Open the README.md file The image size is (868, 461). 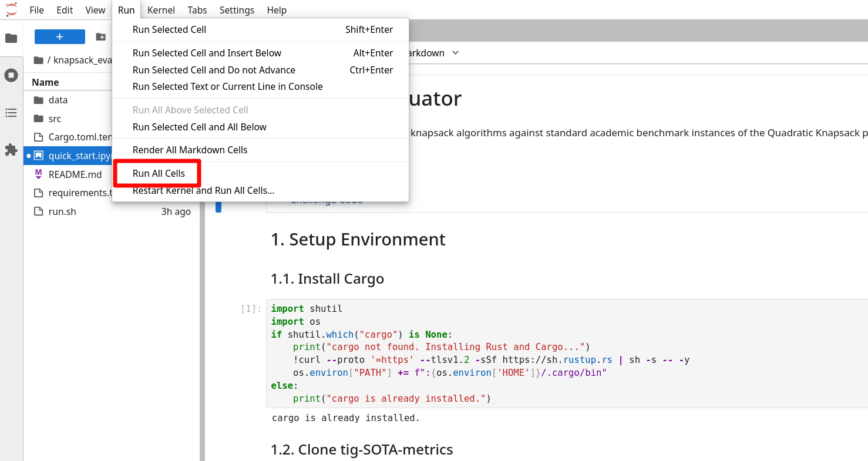tap(75, 174)
